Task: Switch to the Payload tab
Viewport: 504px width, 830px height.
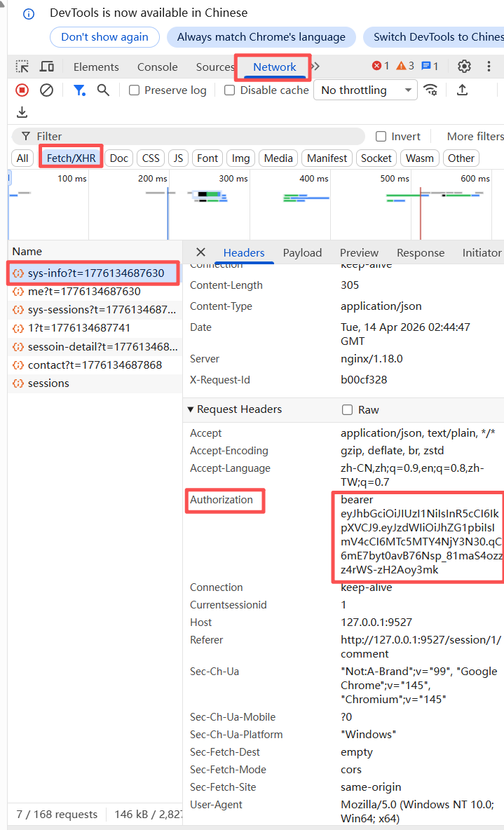Action: [302, 252]
